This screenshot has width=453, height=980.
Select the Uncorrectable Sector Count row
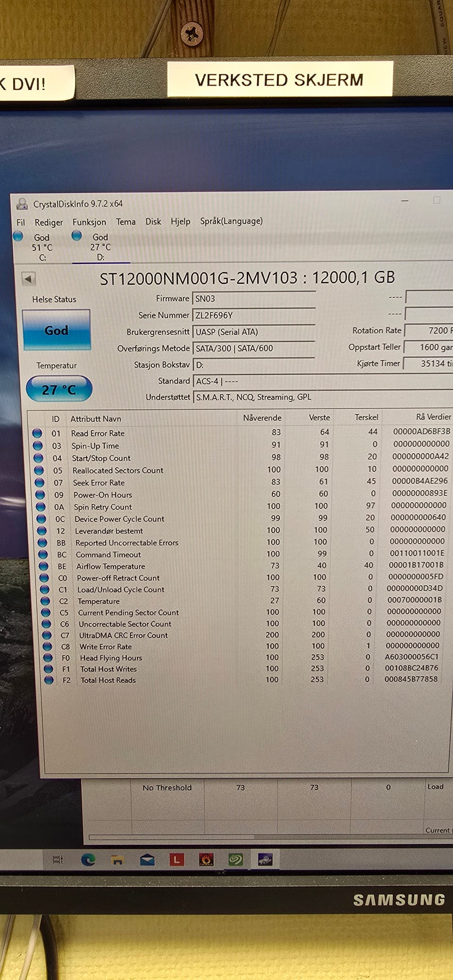click(243, 623)
